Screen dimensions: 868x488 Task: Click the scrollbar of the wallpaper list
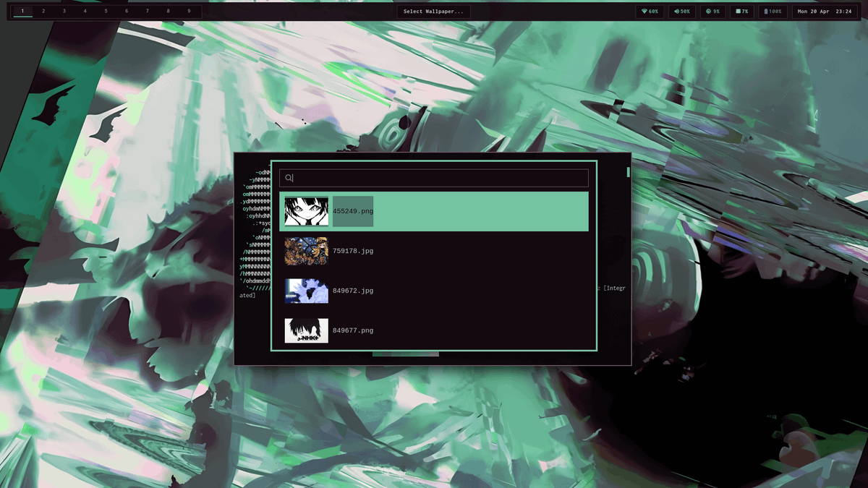(x=628, y=172)
